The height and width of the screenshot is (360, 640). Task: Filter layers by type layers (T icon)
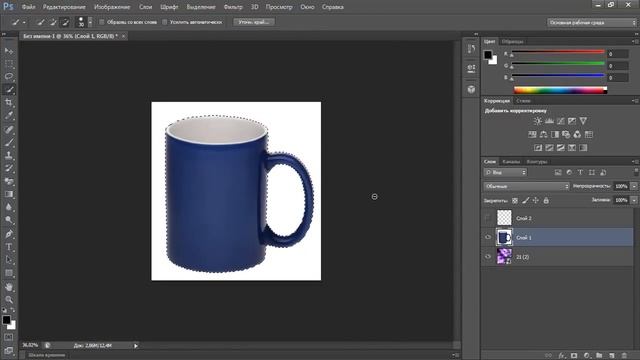click(580, 173)
